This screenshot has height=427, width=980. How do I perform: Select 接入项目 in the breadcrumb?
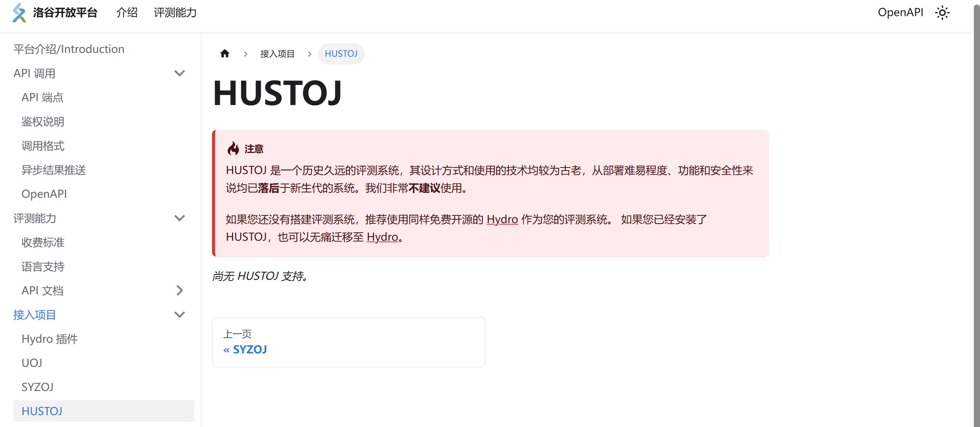(277, 54)
